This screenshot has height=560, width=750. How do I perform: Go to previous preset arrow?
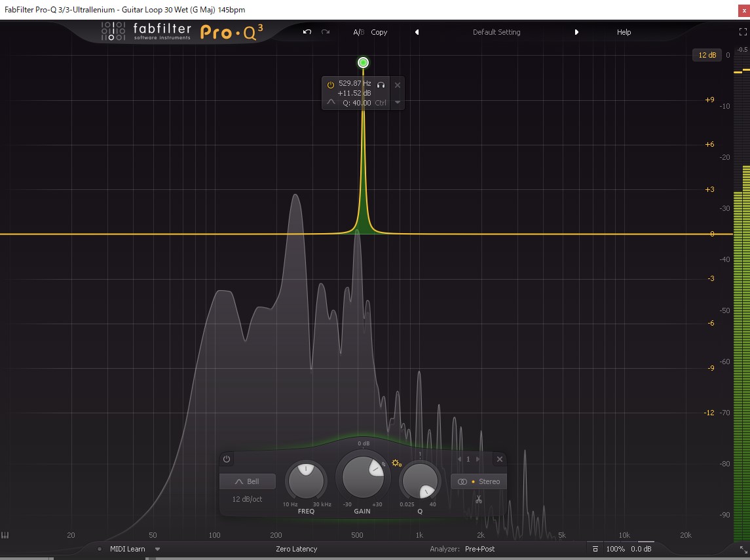tap(417, 32)
